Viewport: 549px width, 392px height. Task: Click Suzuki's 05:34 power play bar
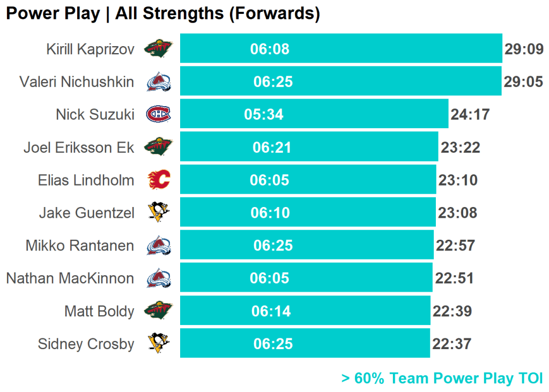click(x=314, y=114)
